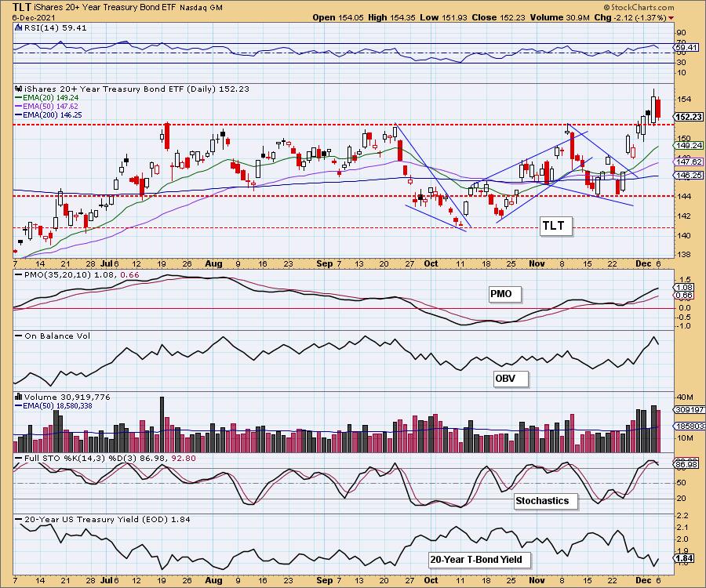Click the 152.23 last price tag on right axis

tap(689, 117)
